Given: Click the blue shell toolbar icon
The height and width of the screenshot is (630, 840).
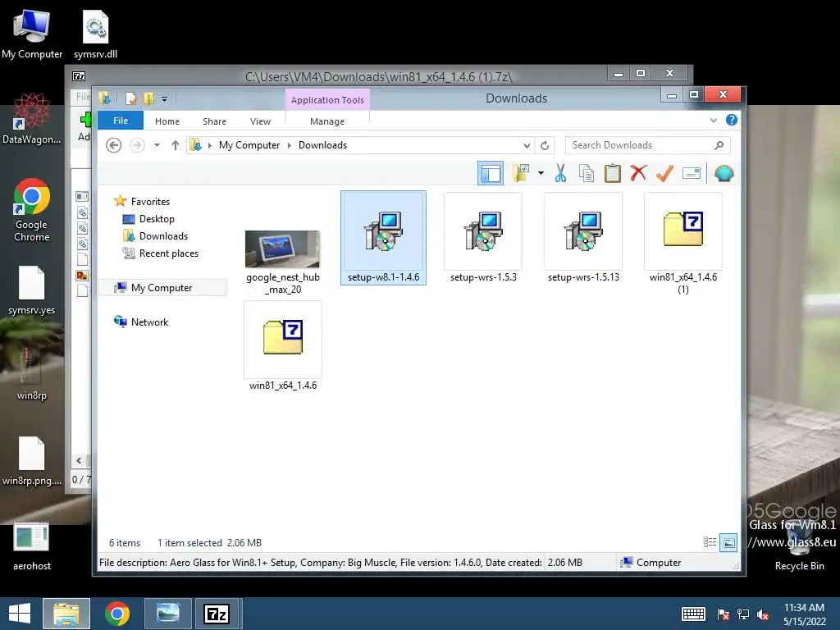Looking at the screenshot, I should click(724, 174).
